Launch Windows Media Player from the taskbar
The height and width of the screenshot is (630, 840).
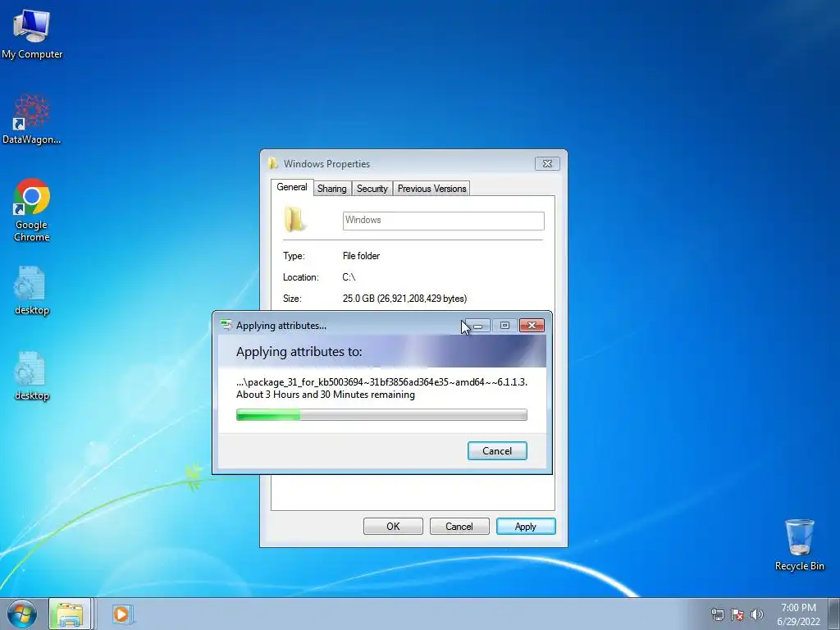tap(121, 614)
